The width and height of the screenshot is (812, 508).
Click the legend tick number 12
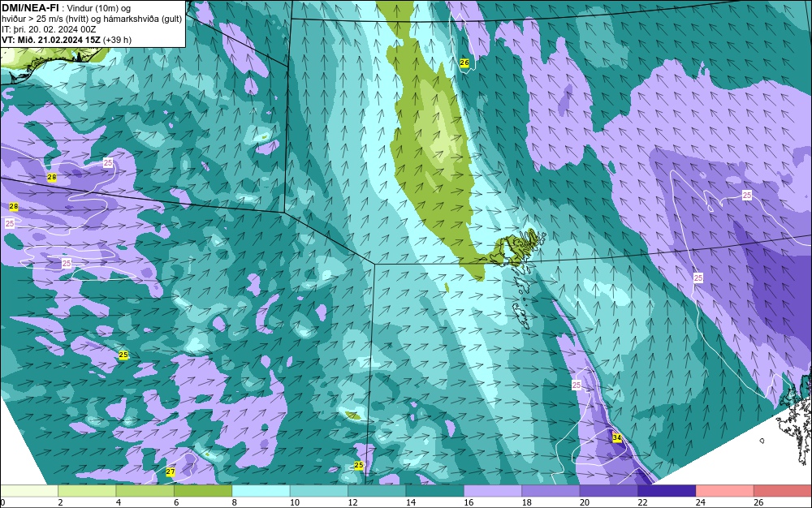pyautogui.click(x=352, y=502)
